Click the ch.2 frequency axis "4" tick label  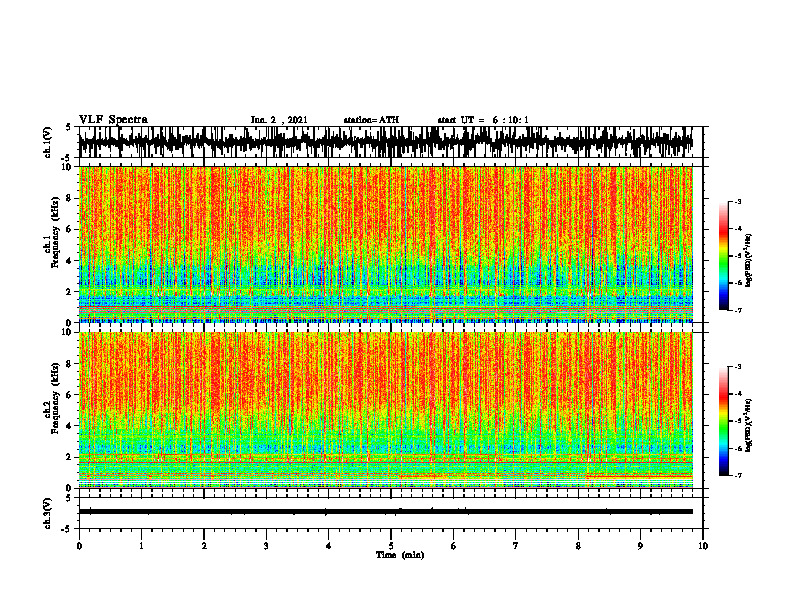(x=69, y=426)
